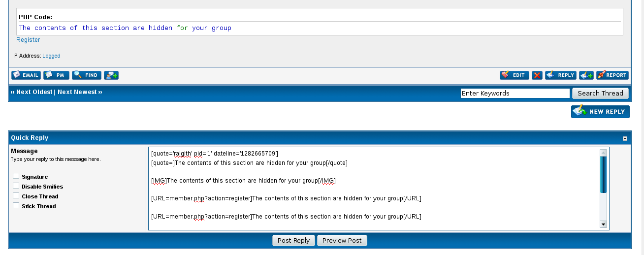This screenshot has height=255, width=644.
Task: Go to the Next Oldest thread
Action: [x=32, y=92]
